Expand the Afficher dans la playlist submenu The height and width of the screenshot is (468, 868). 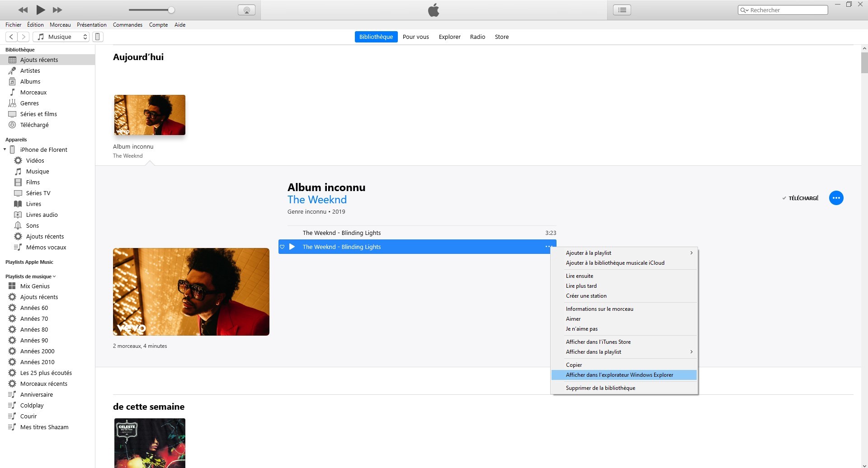624,352
